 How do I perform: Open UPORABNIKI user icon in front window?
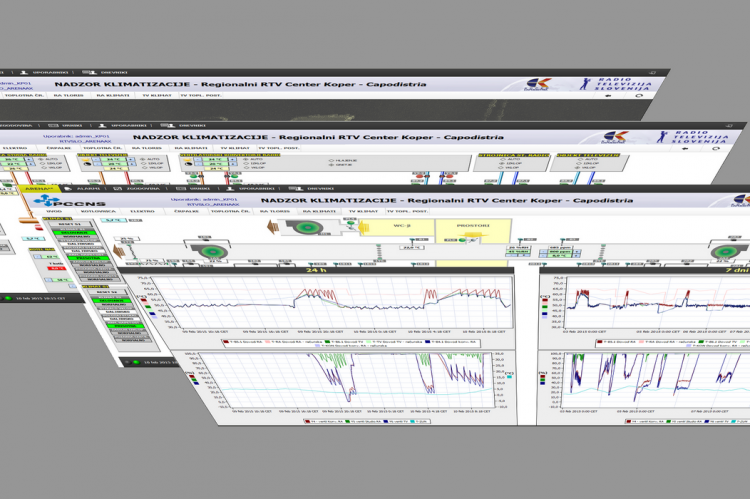coord(230,189)
